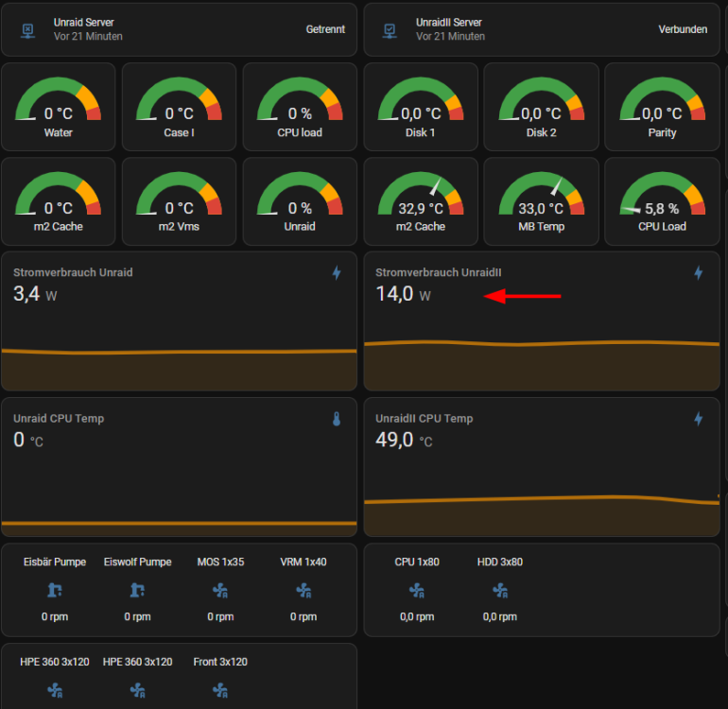This screenshot has width=728, height=709.
Task: Click the lightning icon on UnraidII CPU Temp
Action: (x=699, y=419)
